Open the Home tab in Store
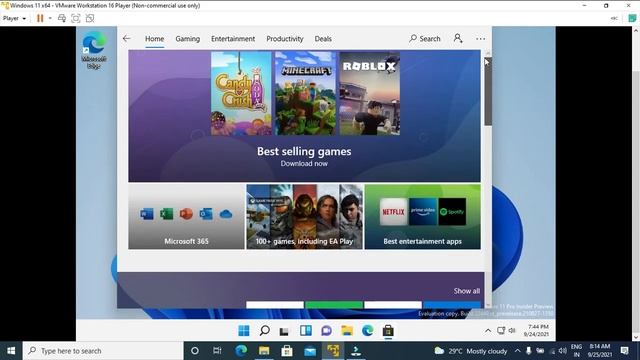This screenshot has height=360, width=640. [154, 39]
